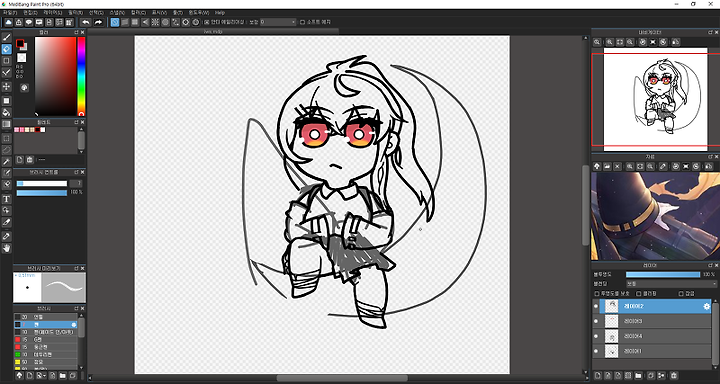720x384 pixels.
Task: Adjust the layer opacity slider
Action: coord(663,274)
